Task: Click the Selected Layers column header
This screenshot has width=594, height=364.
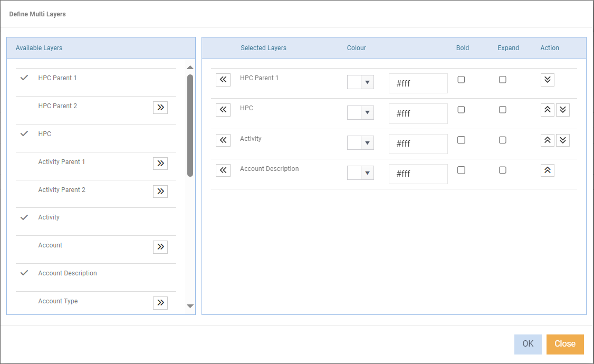Action: click(263, 47)
